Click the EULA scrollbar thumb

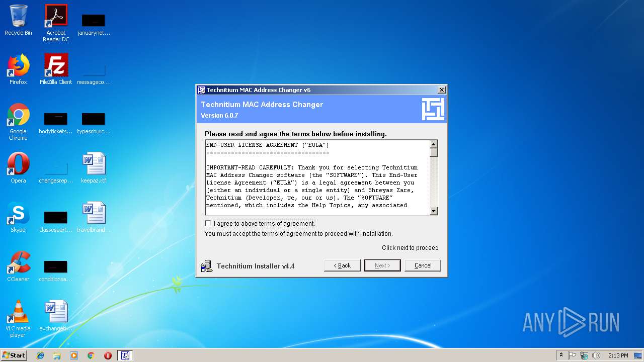point(434,152)
